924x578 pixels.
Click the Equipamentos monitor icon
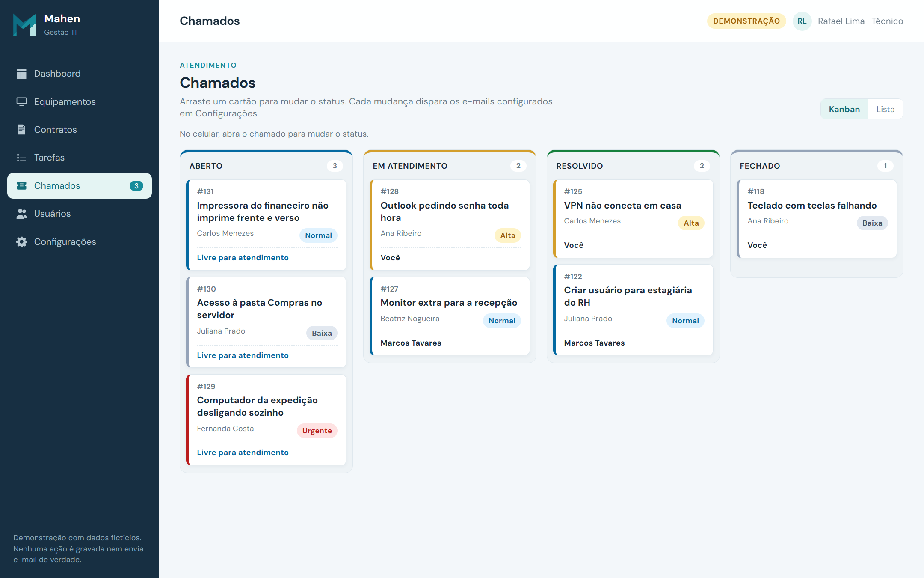21,101
